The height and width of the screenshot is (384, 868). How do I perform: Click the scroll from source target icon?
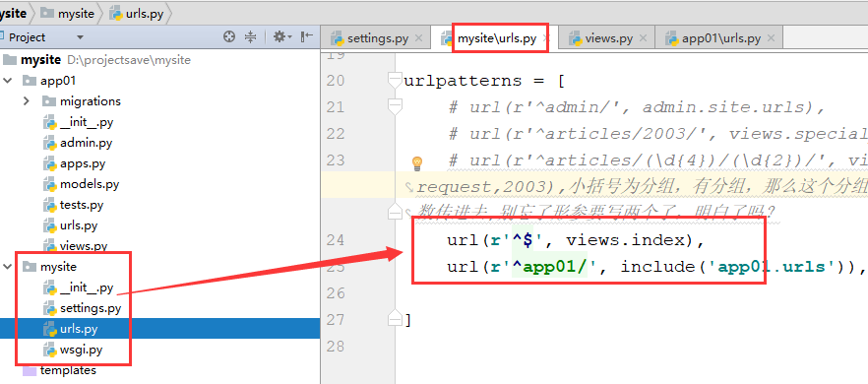pos(229,37)
